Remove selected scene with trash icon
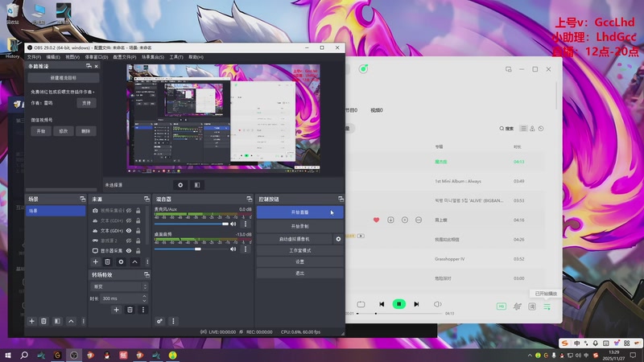This screenshot has height=362, width=644. point(43,321)
